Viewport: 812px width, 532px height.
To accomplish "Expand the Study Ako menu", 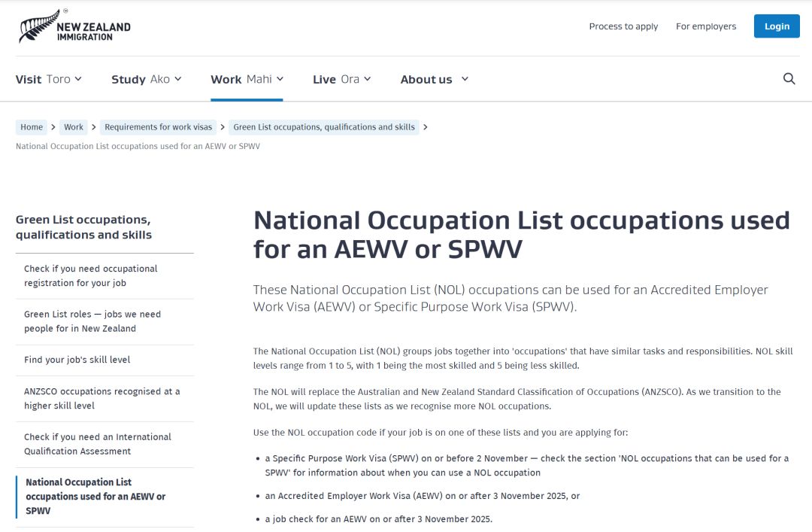I will pos(147,79).
